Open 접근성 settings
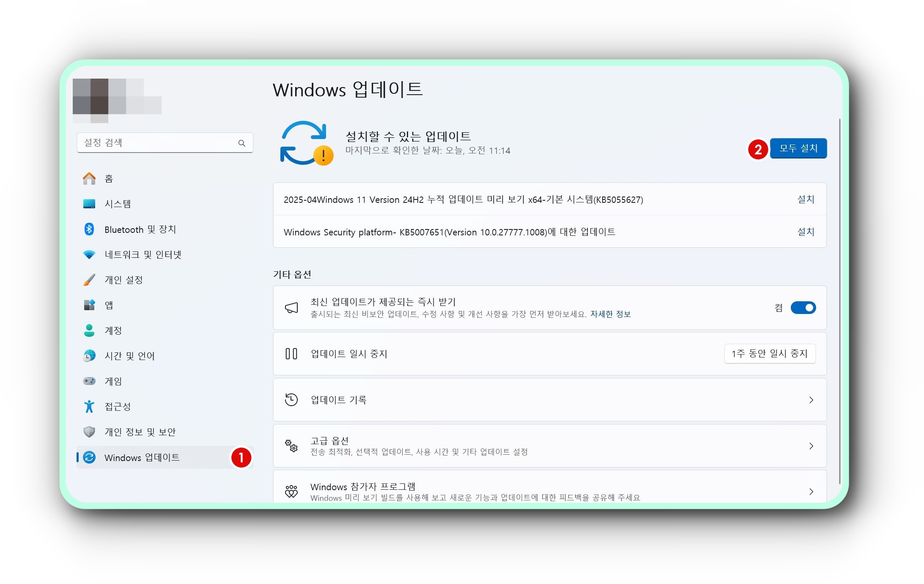Screen dimensions: 924x584 click(165, 407)
